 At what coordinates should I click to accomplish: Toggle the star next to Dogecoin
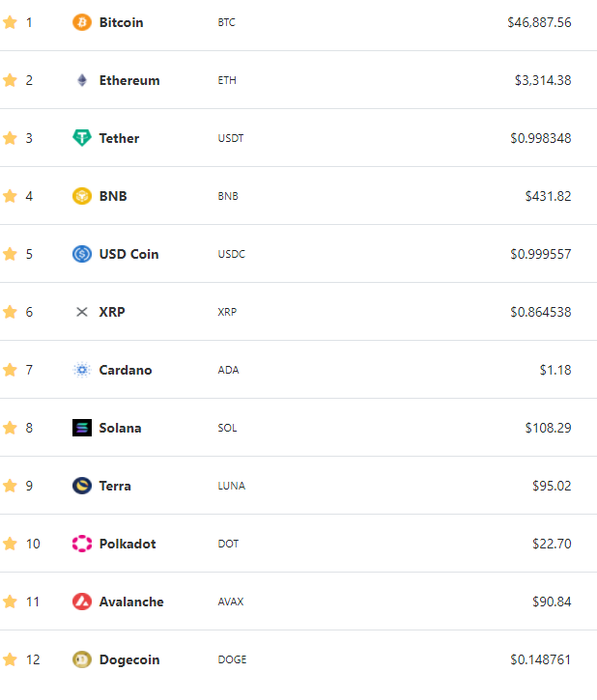click(x=10, y=659)
